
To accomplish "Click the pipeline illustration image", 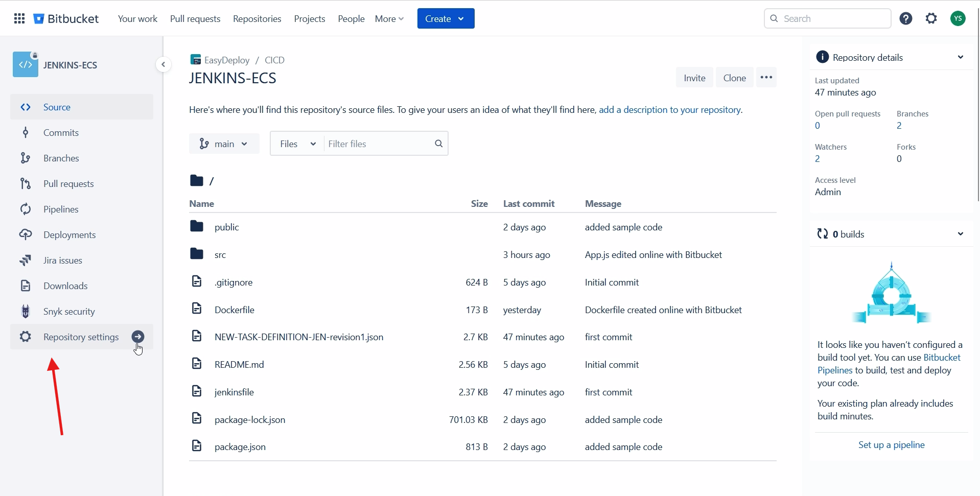I will tap(892, 293).
